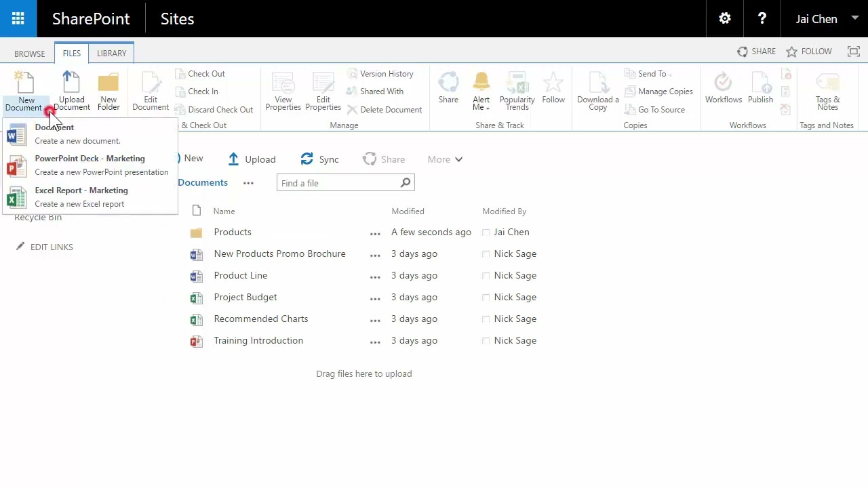Click the New Document ribbon icon
Image resolution: width=868 pixels, height=488 pixels.
(x=25, y=83)
